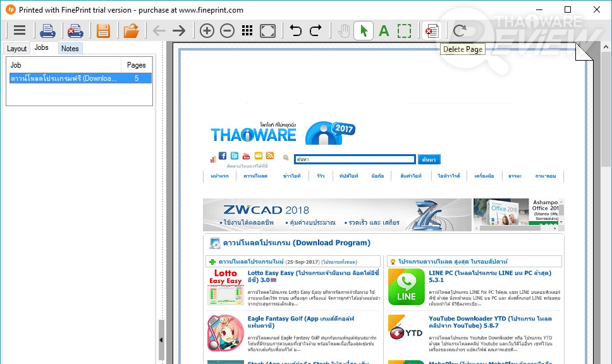The width and height of the screenshot is (612, 364).
Task: Click the refresh rotate icon
Action: coord(460,30)
